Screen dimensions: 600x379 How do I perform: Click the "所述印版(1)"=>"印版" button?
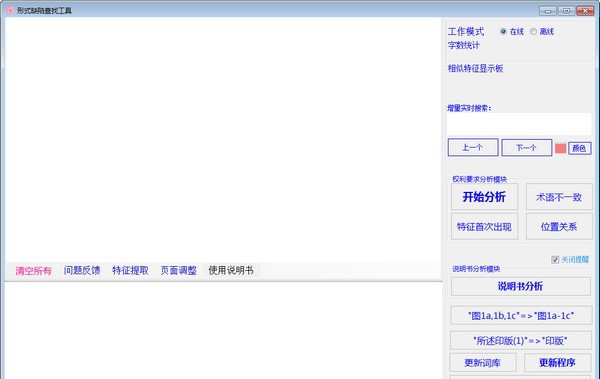pyautogui.click(x=520, y=340)
